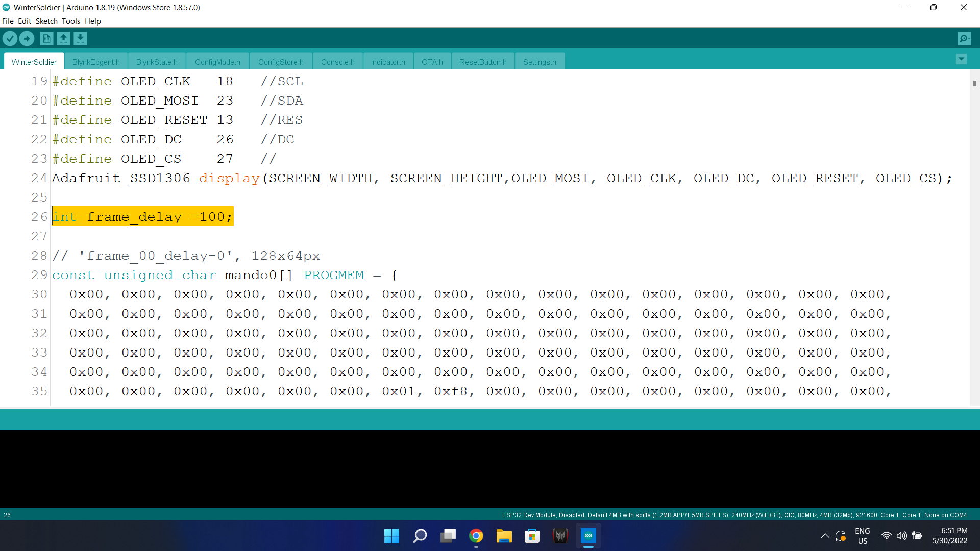Save the sketch using the Save icon
This screenshot has width=980, height=551.
point(80,38)
